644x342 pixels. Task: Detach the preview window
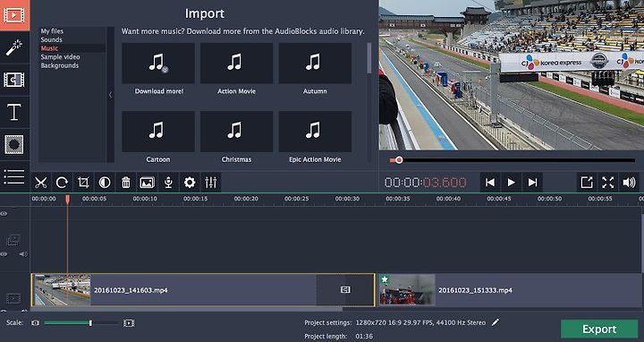587,183
